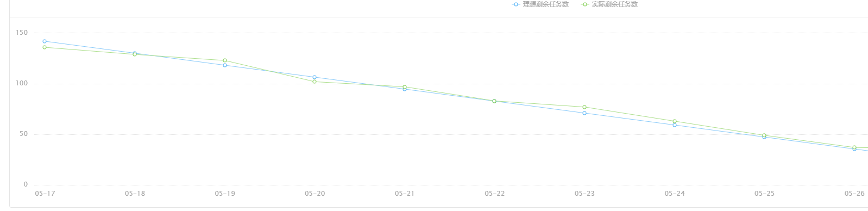
Task: Select the green data point on 05-17
Action: coord(45,47)
